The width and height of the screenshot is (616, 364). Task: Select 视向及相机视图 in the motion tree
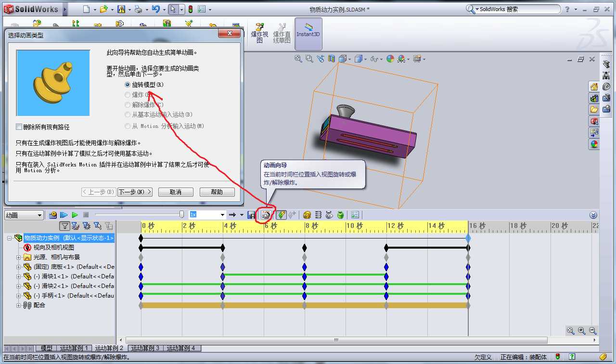(54, 248)
